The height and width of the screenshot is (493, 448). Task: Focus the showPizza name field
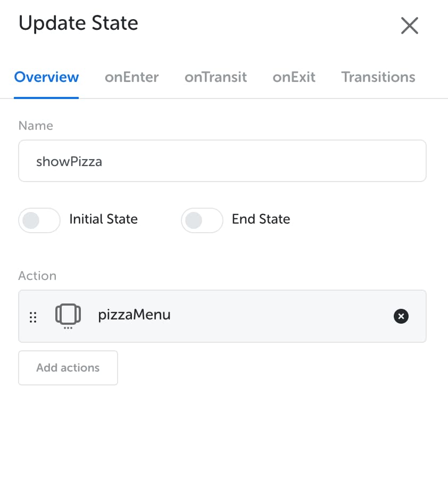pyautogui.click(x=222, y=161)
